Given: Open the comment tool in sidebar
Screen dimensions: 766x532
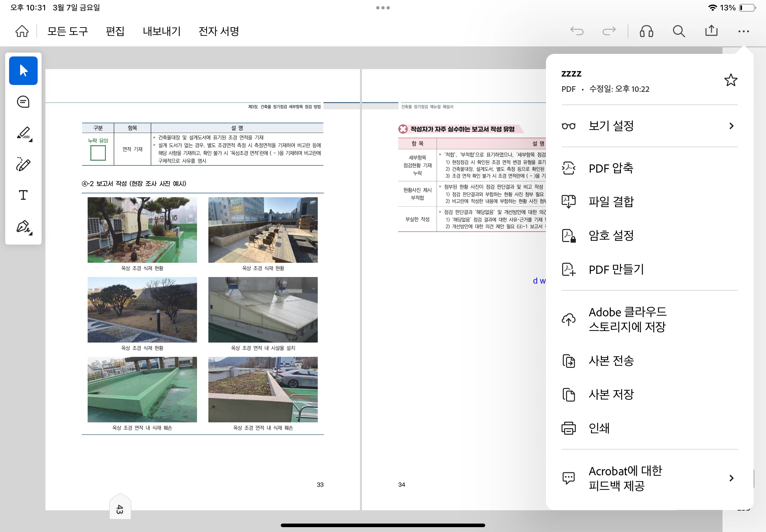Looking at the screenshot, I should tap(23, 102).
